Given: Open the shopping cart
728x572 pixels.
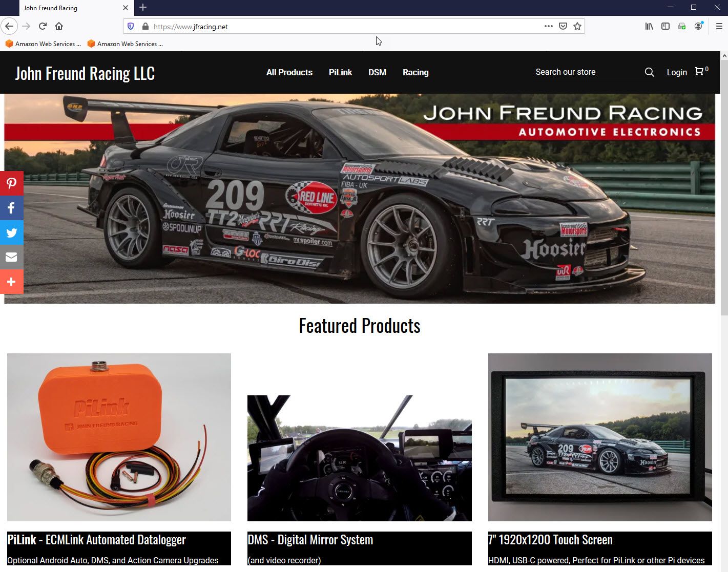Looking at the screenshot, I should click(701, 71).
